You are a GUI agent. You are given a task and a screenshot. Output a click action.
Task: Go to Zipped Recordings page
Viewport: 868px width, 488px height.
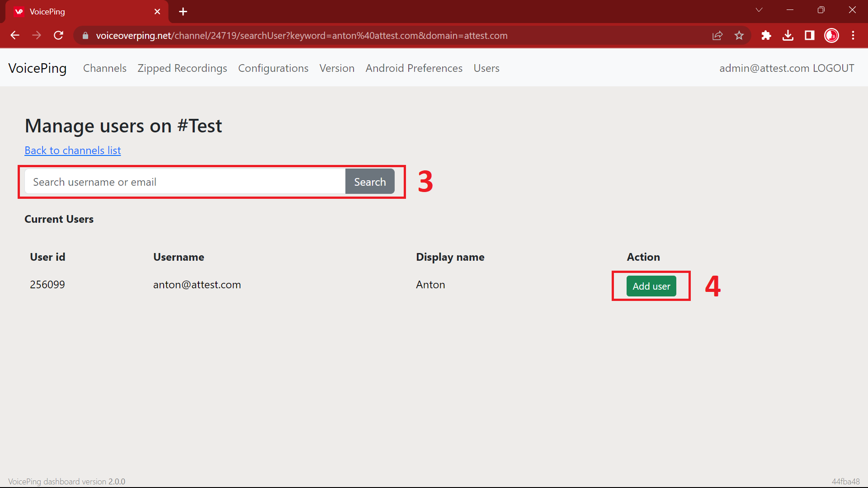(182, 68)
